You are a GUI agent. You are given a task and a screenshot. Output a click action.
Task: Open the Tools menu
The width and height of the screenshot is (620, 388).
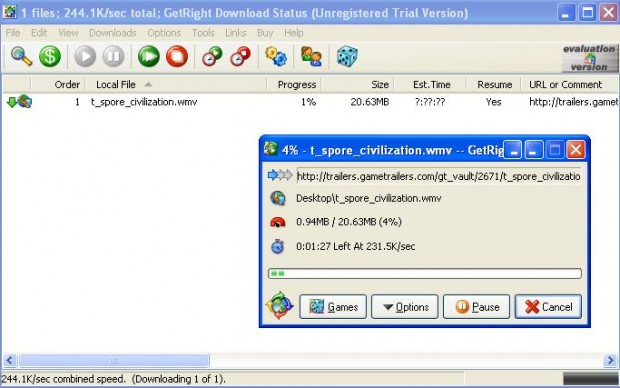click(x=203, y=33)
